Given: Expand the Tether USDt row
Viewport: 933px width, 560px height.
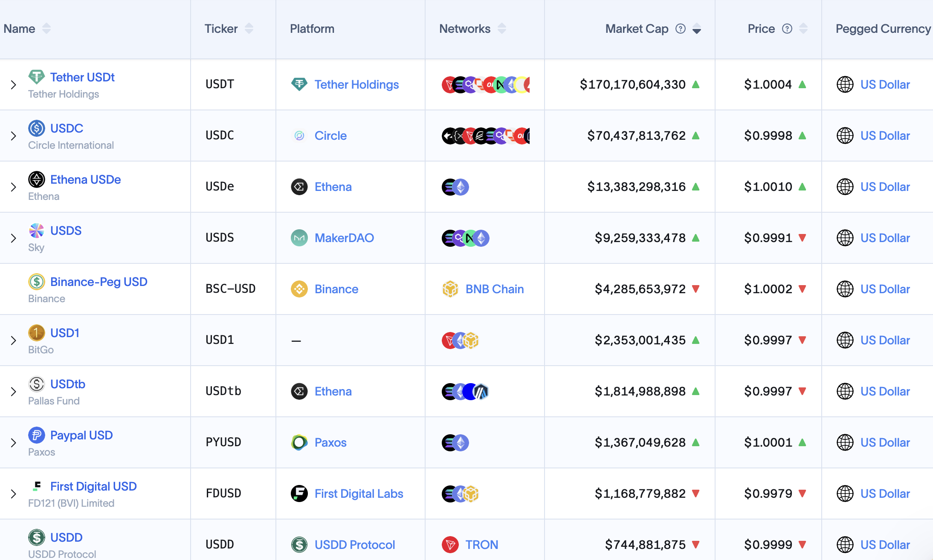Looking at the screenshot, I should pyautogui.click(x=13, y=84).
